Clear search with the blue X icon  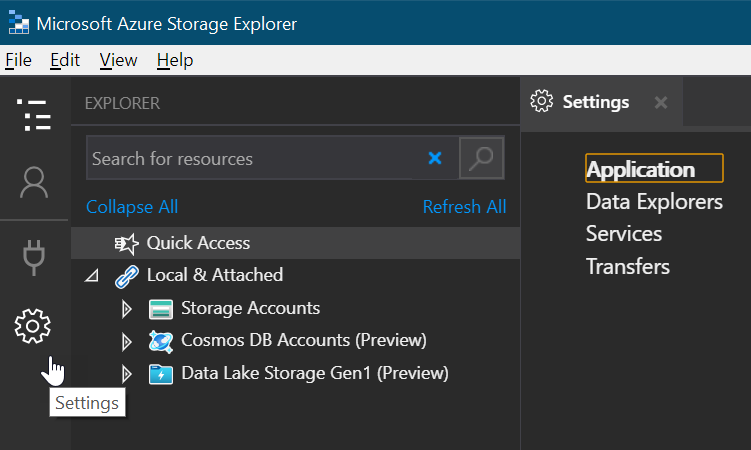coord(435,158)
